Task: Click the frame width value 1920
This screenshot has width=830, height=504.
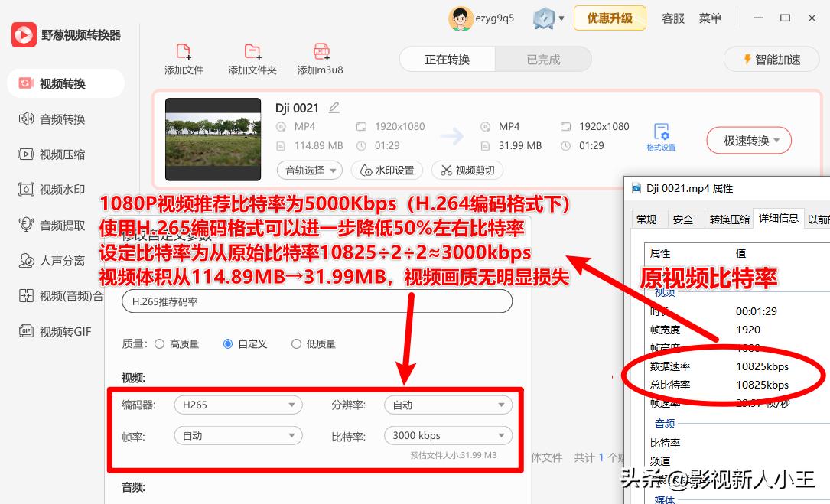Action: (x=748, y=330)
